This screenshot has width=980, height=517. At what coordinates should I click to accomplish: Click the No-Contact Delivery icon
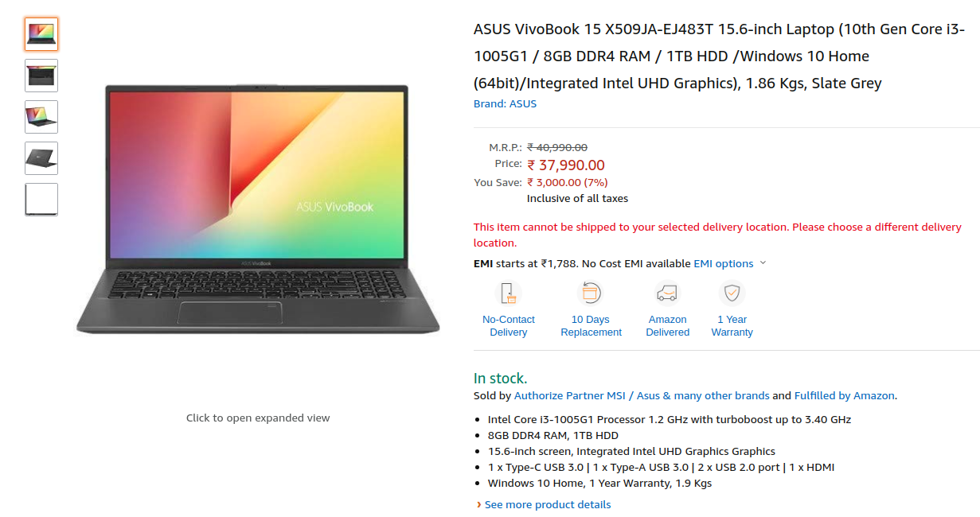[508, 293]
